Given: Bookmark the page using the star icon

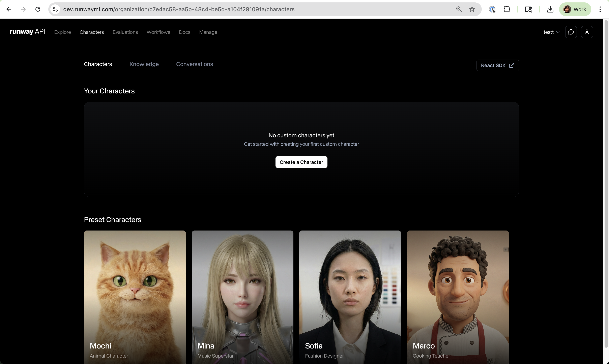Looking at the screenshot, I should pyautogui.click(x=472, y=9).
